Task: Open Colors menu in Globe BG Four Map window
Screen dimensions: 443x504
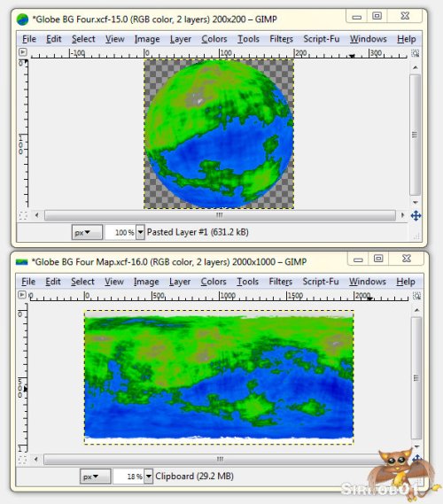Action: click(214, 282)
